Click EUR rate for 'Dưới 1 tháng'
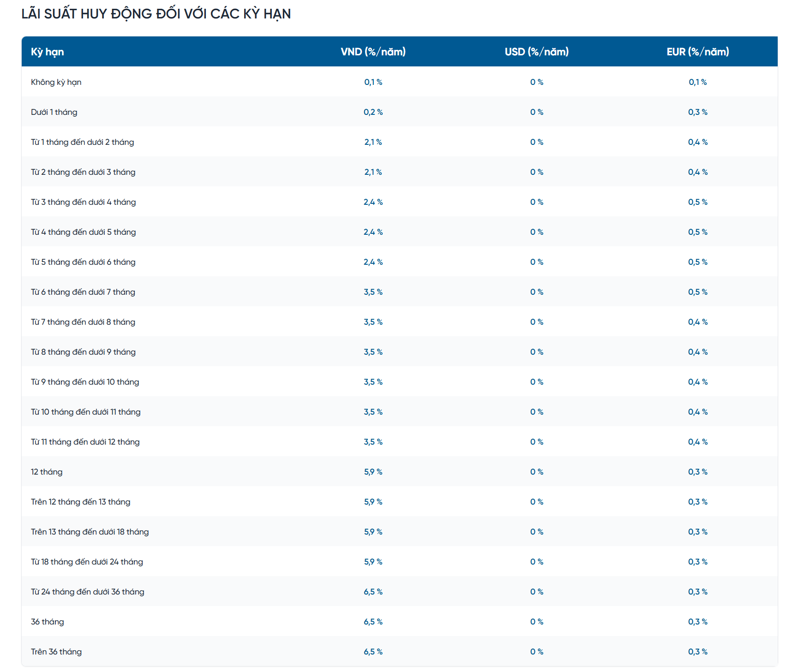The width and height of the screenshot is (798, 672). [x=697, y=112]
